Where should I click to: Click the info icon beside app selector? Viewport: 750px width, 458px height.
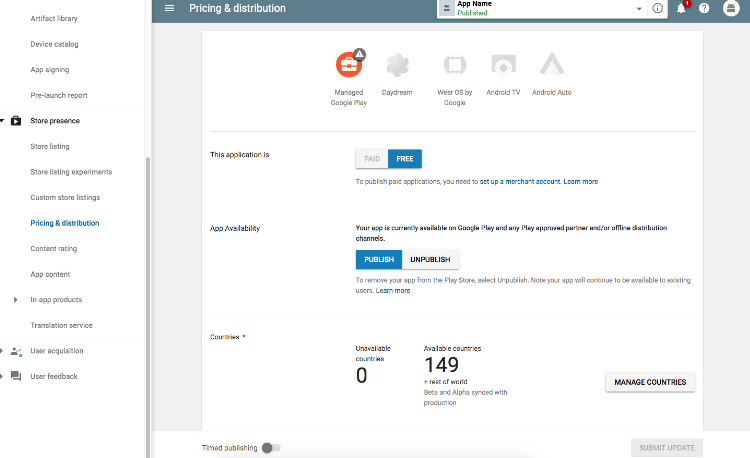pos(657,8)
